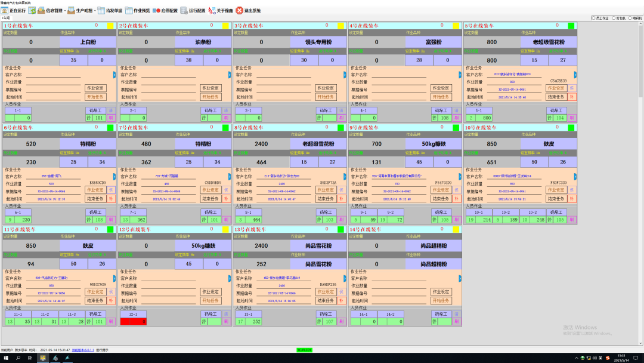The image size is (644, 363).
Task: Expand the blue arrow on 10号在线装车 card
Action: (575, 177)
